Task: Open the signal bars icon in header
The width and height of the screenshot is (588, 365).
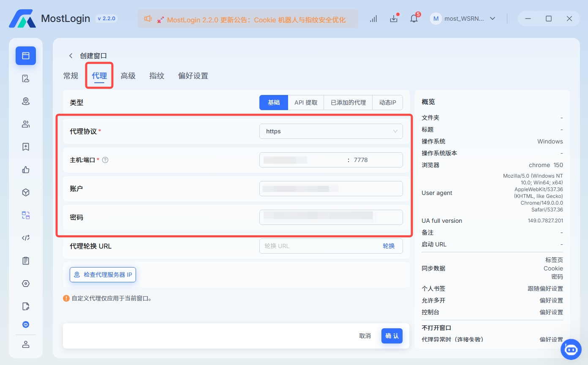Action: [x=373, y=19]
